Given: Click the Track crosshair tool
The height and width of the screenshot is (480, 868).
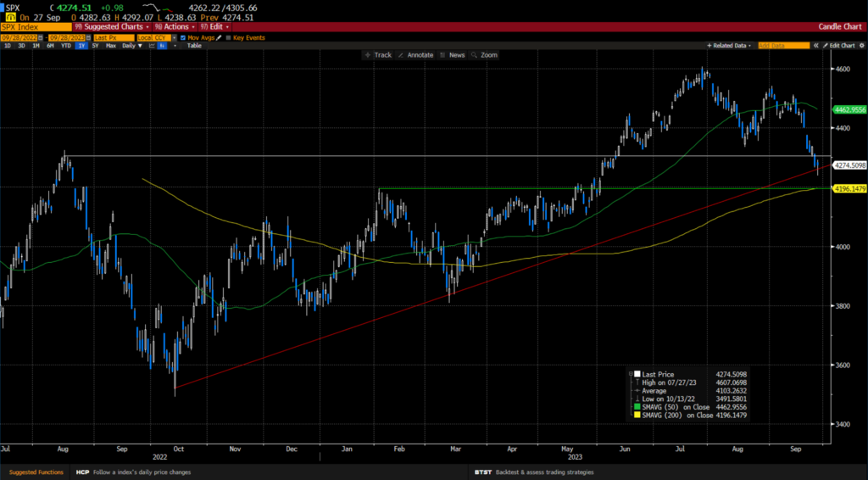Looking at the screenshot, I should (378, 55).
